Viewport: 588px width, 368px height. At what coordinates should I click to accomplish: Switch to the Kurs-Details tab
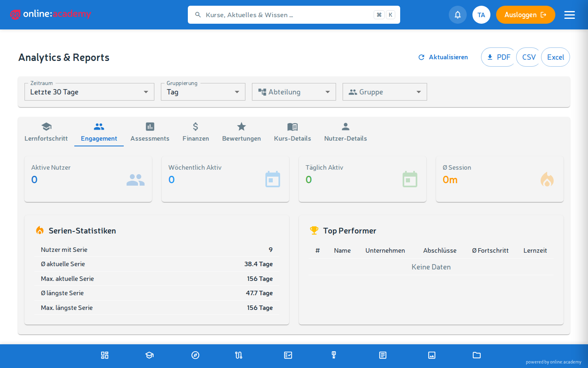pos(292,132)
